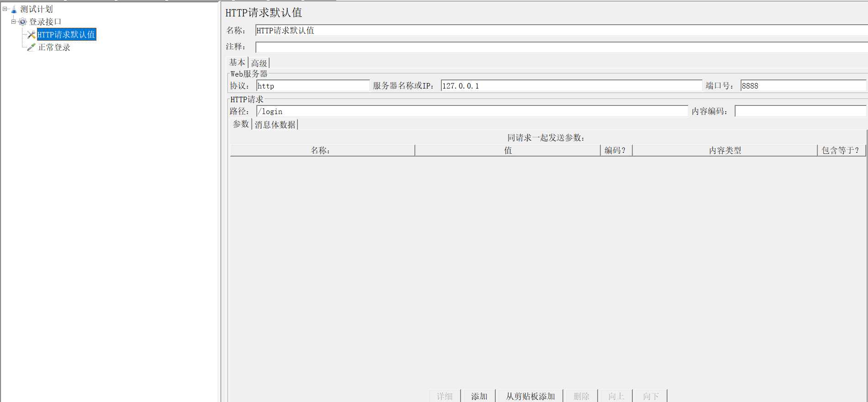Select 登录接口 thread group in tree
The width and height of the screenshot is (868, 402).
point(45,21)
